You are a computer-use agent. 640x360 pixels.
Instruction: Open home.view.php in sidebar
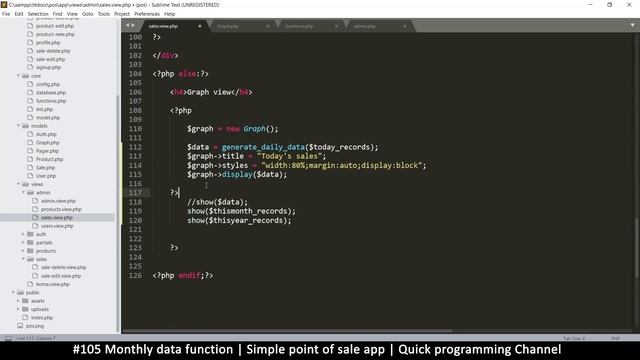pyautogui.click(x=53, y=284)
